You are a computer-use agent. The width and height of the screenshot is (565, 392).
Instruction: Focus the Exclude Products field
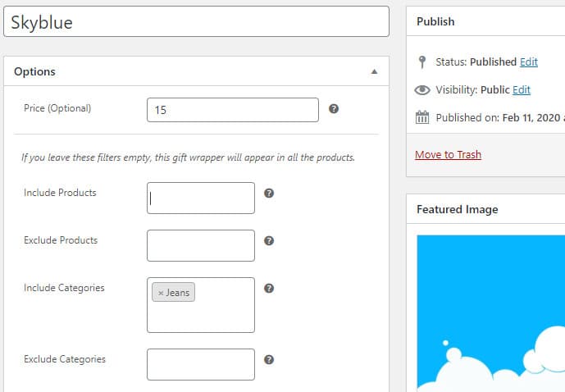tap(201, 245)
